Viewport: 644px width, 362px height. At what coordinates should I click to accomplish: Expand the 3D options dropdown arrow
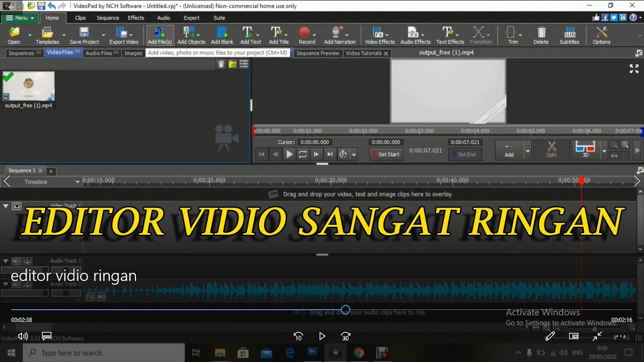[x=604, y=150]
